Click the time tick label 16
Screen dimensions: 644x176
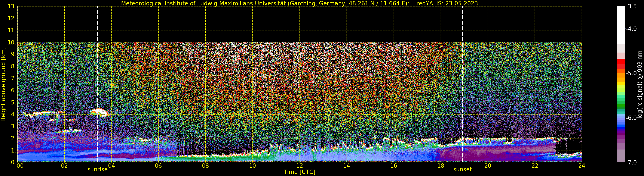pyautogui.click(x=394, y=166)
